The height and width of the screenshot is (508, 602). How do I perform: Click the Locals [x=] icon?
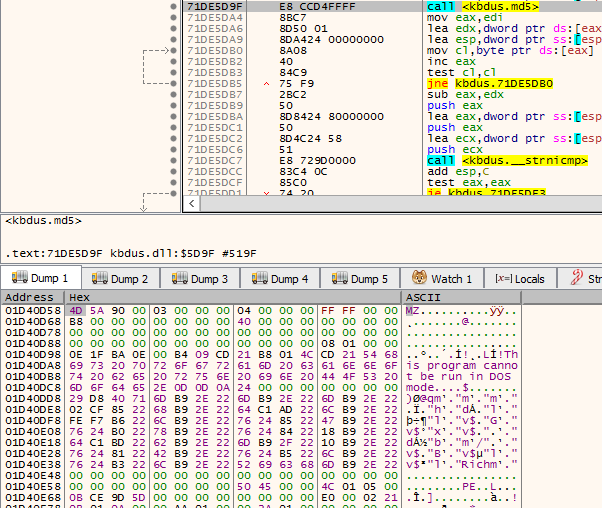coord(503,278)
